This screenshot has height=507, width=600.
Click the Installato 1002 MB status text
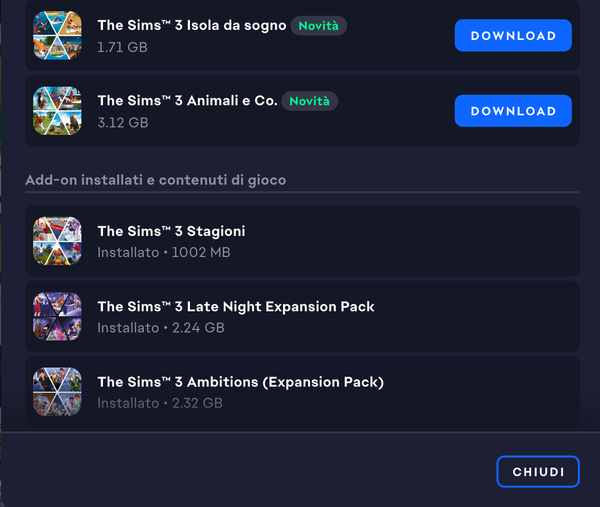[164, 252]
